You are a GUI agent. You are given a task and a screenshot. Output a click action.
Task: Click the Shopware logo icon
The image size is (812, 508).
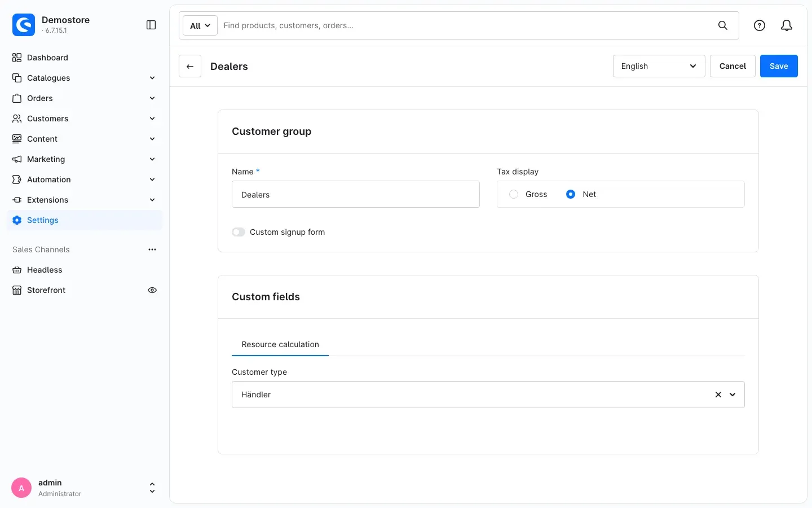24,25
